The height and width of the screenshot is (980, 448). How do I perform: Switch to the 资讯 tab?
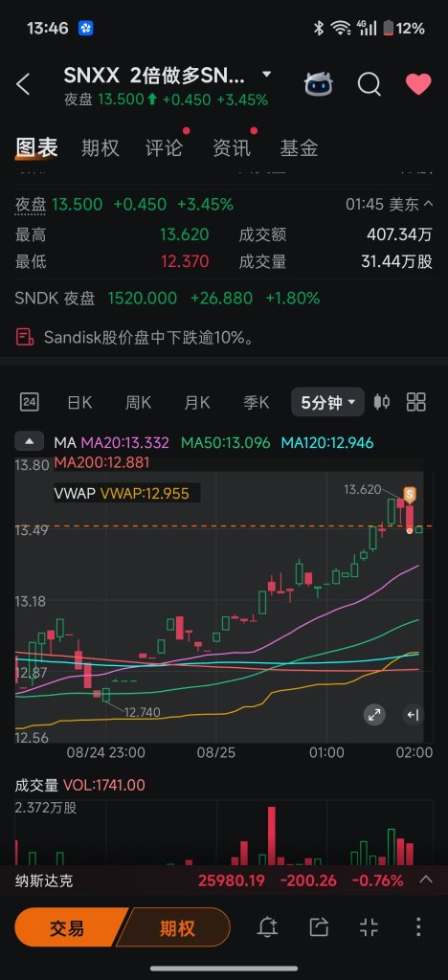point(232,148)
